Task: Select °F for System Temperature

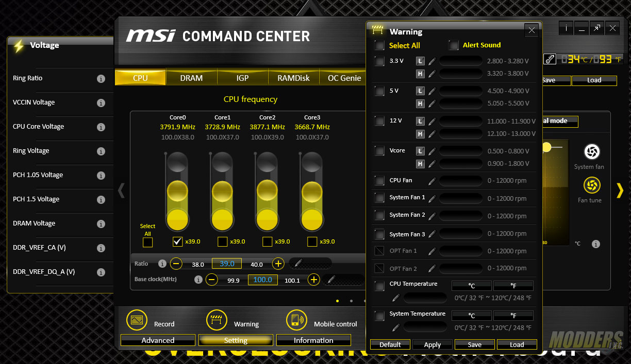Action: [513, 315]
